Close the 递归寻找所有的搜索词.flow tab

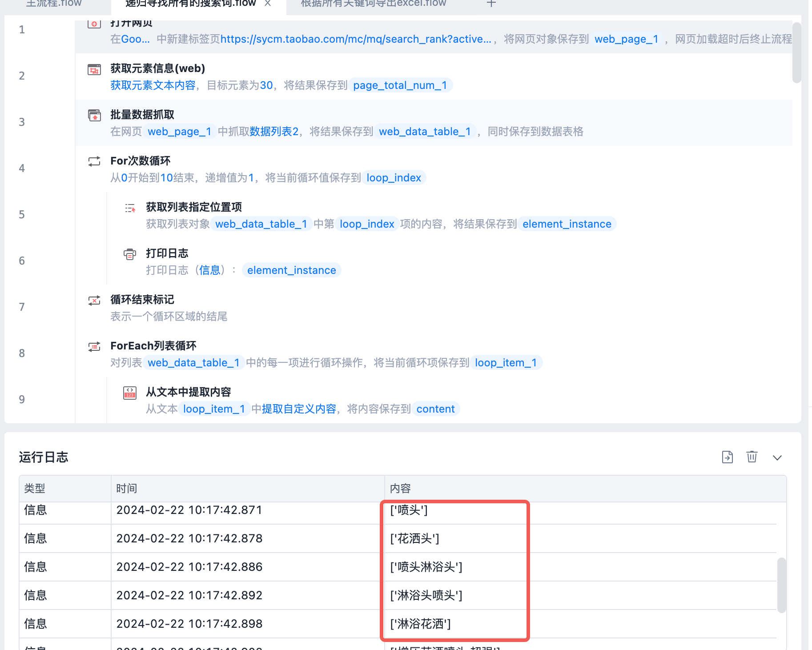click(268, 4)
